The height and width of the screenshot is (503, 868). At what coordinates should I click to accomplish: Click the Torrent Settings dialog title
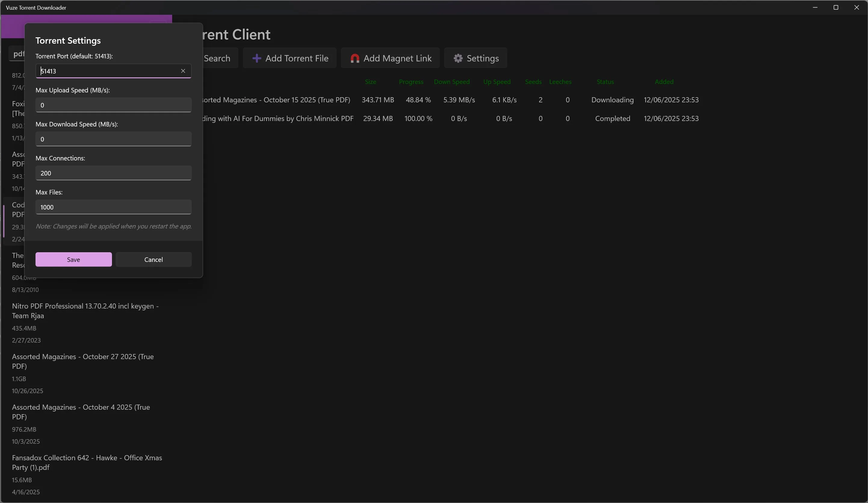[x=68, y=41]
